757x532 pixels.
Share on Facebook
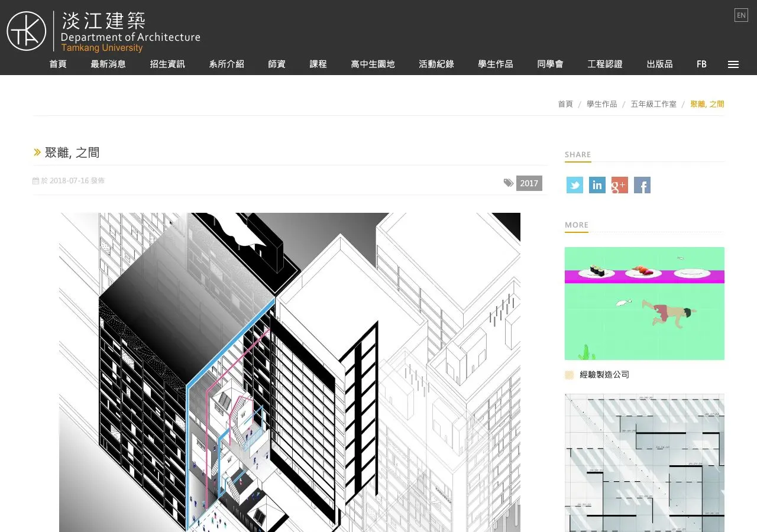pyautogui.click(x=642, y=185)
